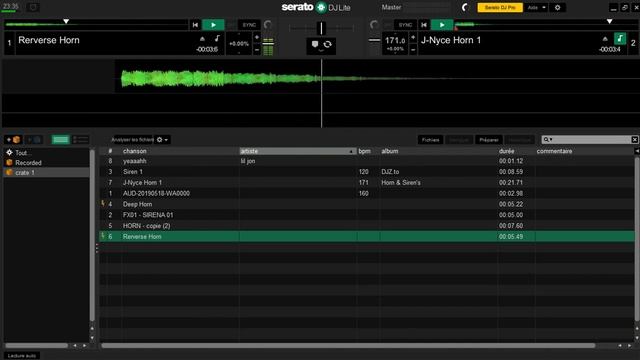The image size is (640, 360).
Task: Click deck 1 circular tempo indicator
Action: pos(268,25)
